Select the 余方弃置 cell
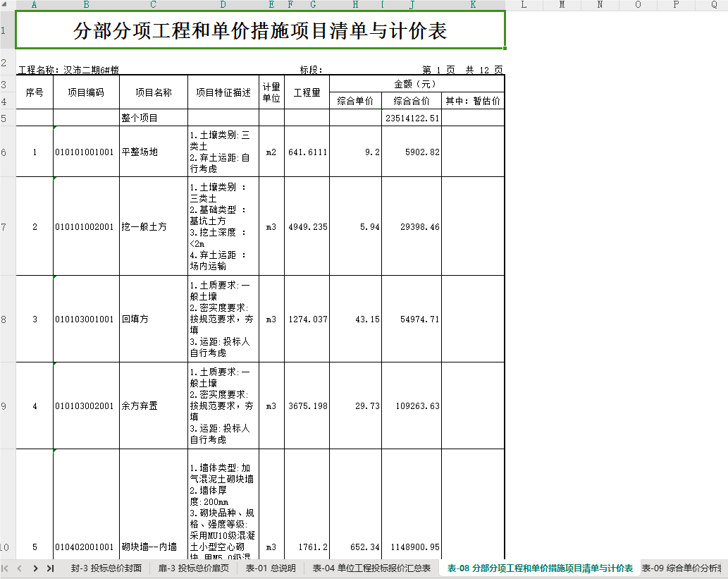Viewport: 728px width, 579px height. (154, 406)
